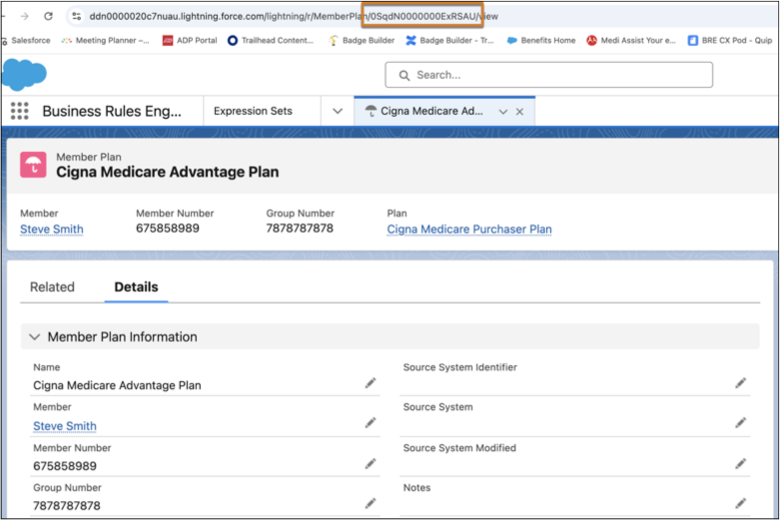Open the first Badge Builder bookmark
The width and height of the screenshot is (780, 520).
[362, 40]
